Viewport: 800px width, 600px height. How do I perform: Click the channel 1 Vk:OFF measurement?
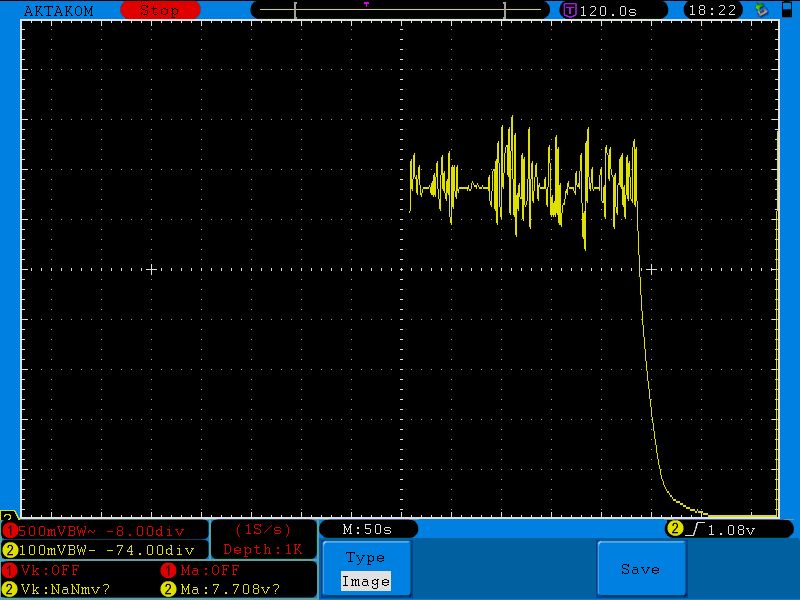42,570
